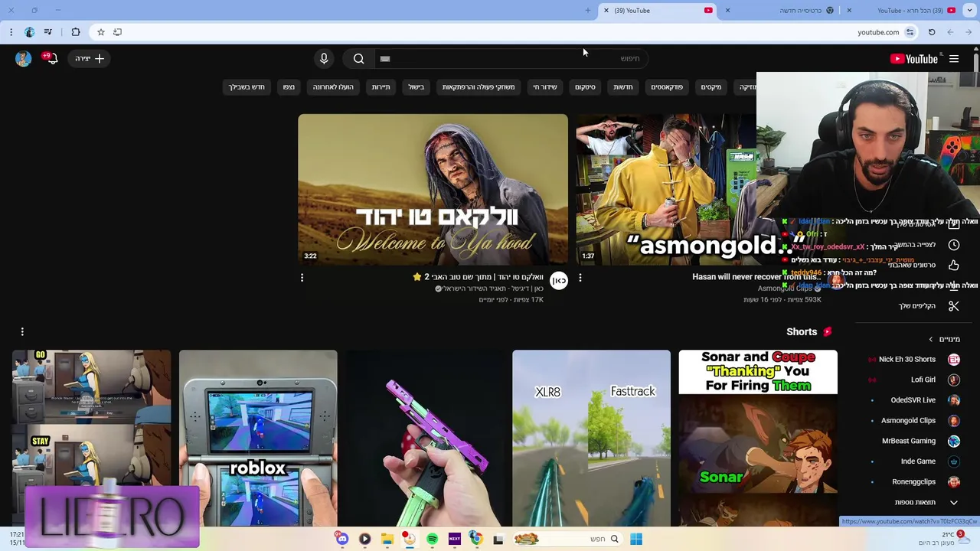The image size is (980, 551).
Task: Open the browser profile avatar
Action: pos(29,32)
